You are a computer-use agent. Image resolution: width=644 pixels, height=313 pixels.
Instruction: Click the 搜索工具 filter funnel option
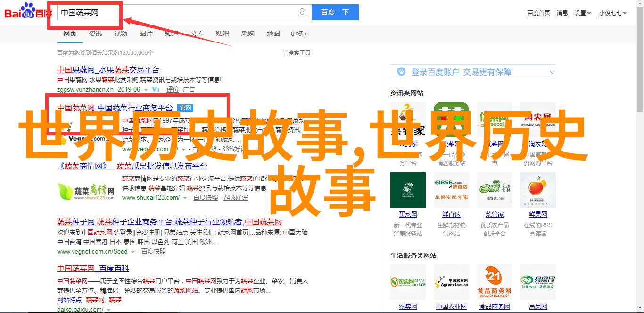pos(296,53)
